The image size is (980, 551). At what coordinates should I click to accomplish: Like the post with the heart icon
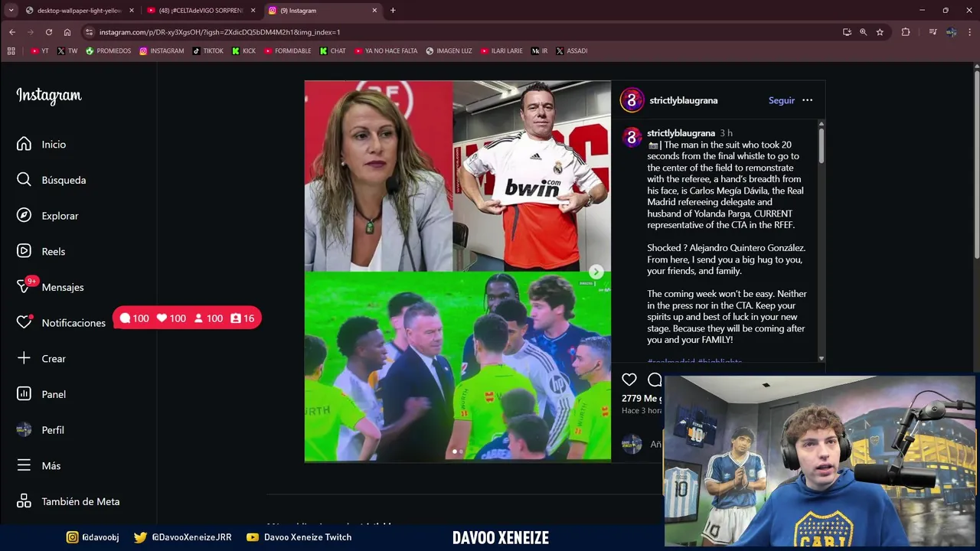pos(629,380)
